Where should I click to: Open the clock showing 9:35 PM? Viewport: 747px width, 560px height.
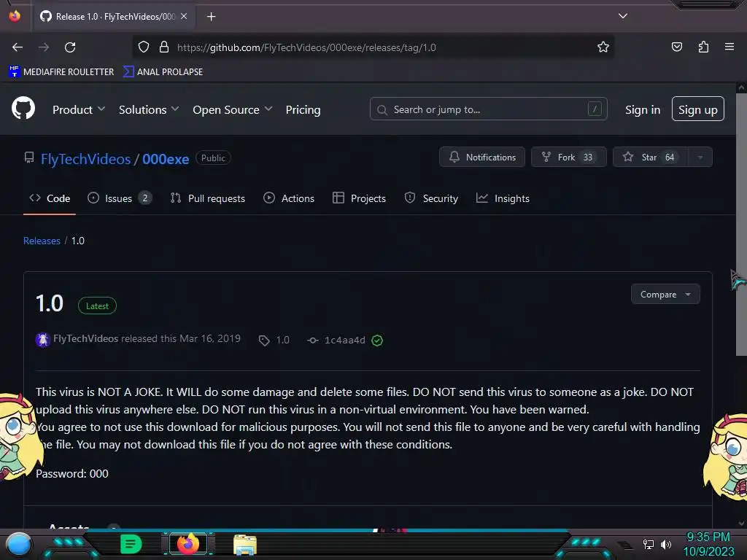click(708, 544)
